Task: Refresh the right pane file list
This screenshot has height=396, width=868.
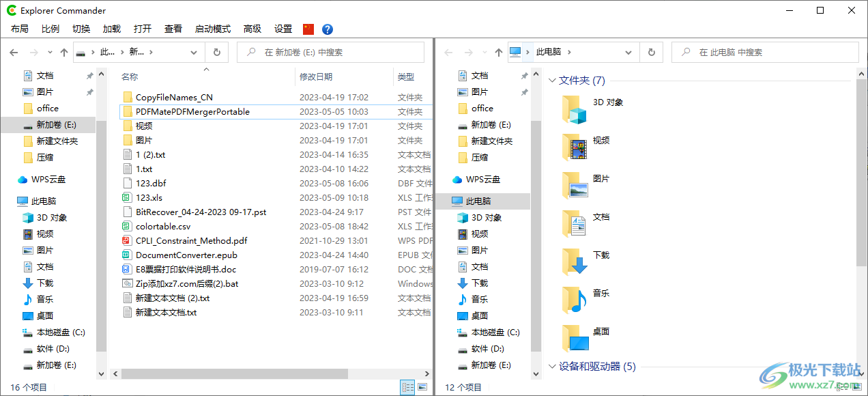Action: (x=651, y=52)
